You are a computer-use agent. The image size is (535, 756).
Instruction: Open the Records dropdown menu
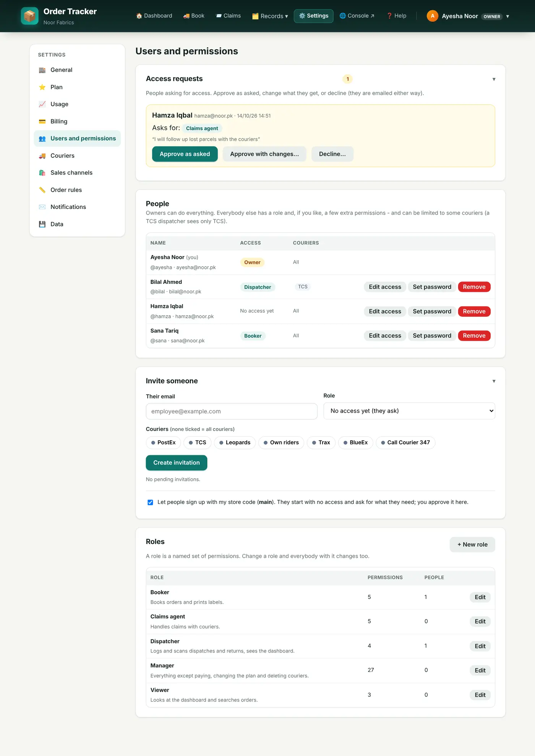point(270,16)
